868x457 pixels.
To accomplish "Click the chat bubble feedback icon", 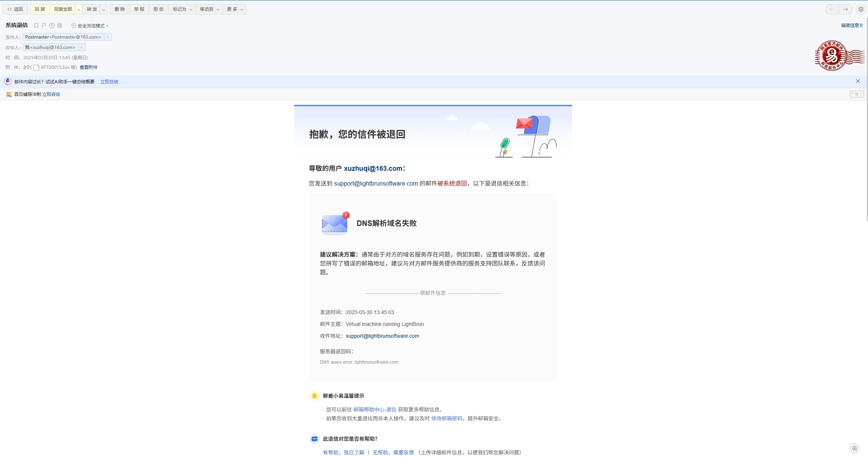I will pos(315,439).
